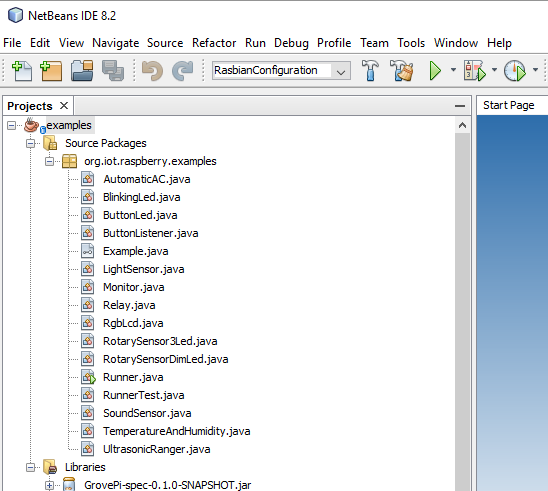Click the Projects panel vertical scrollbar track
The image size is (548, 491).
coord(462,311)
